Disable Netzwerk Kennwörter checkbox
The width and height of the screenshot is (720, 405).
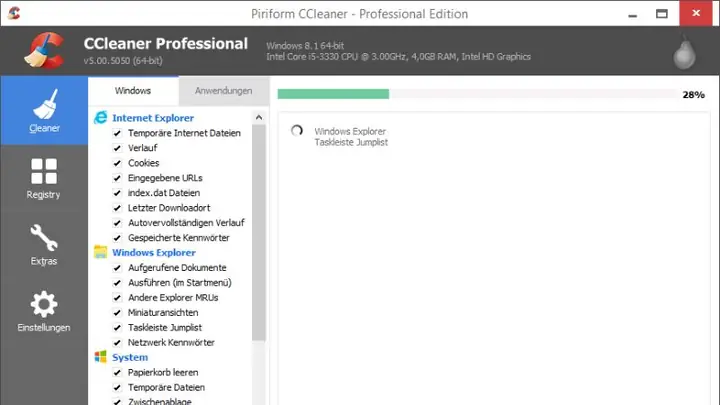click(117, 343)
